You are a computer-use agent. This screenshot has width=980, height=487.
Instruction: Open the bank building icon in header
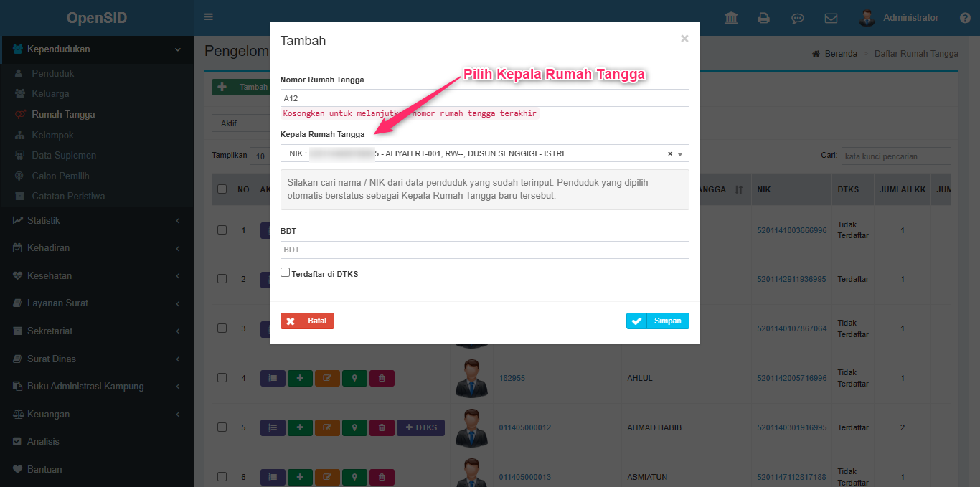(x=731, y=18)
